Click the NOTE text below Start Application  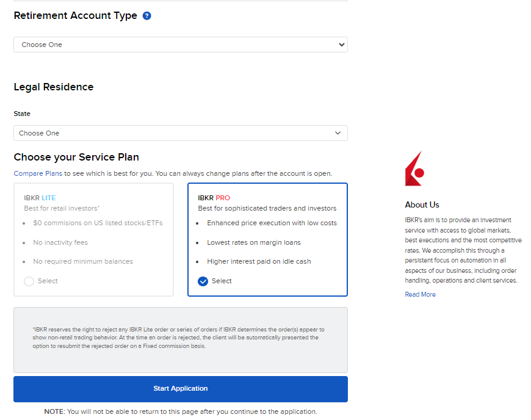tap(181, 411)
